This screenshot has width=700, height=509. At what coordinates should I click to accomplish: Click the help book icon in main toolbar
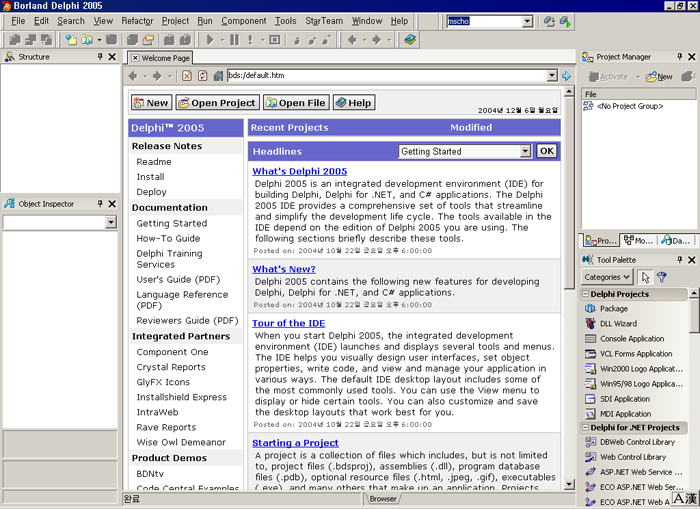coord(410,40)
